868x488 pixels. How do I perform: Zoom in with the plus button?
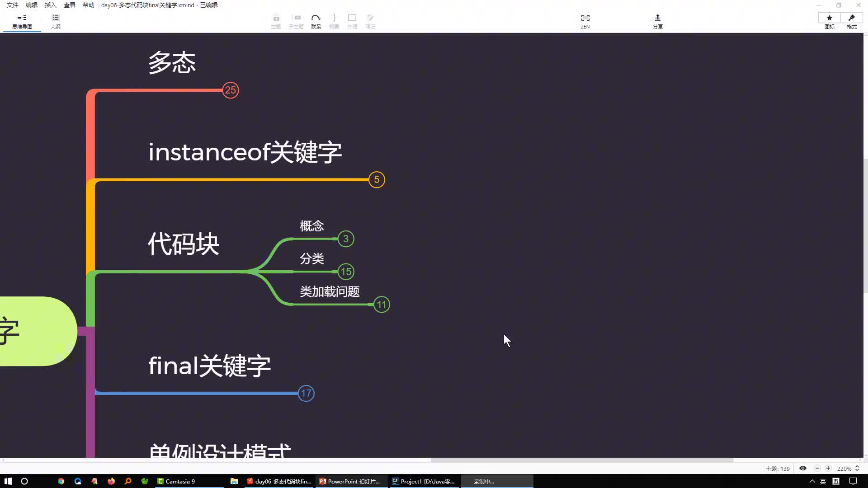point(828,468)
